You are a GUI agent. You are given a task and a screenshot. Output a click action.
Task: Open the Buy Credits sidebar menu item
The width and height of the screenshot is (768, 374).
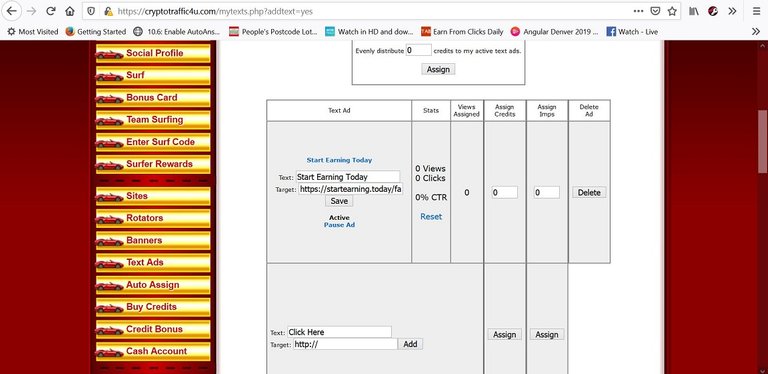click(x=153, y=307)
